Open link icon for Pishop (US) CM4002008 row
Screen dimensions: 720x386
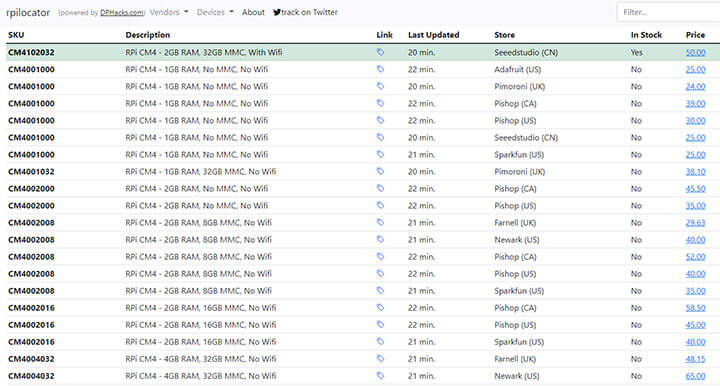(x=380, y=273)
